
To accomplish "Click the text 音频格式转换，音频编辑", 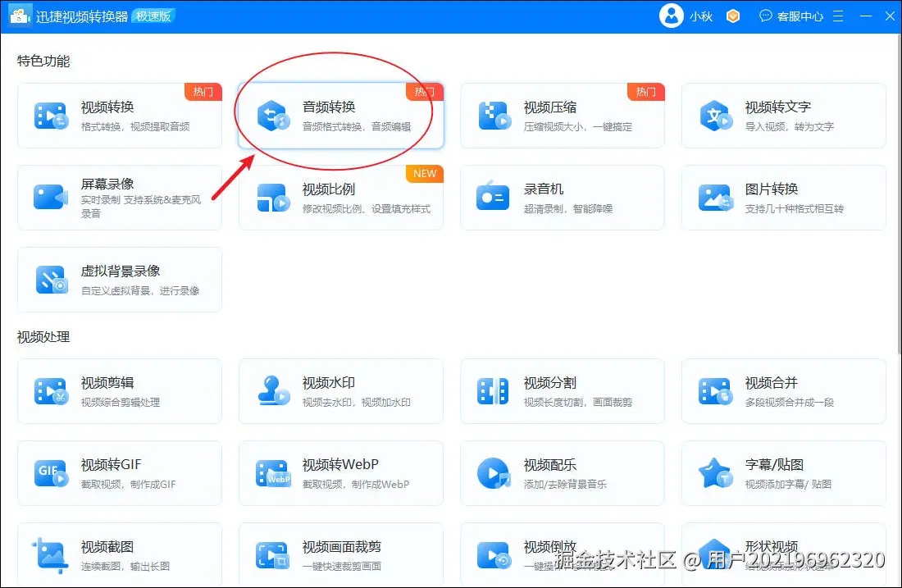I will 357,126.
